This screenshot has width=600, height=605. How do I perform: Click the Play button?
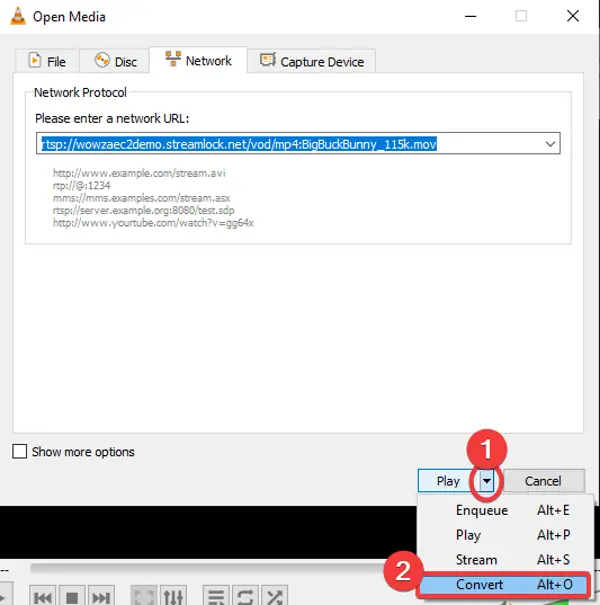pos(448,481)
